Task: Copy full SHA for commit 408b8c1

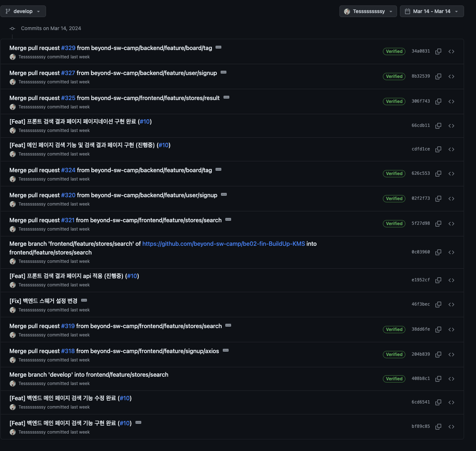Action: point(438,379)
